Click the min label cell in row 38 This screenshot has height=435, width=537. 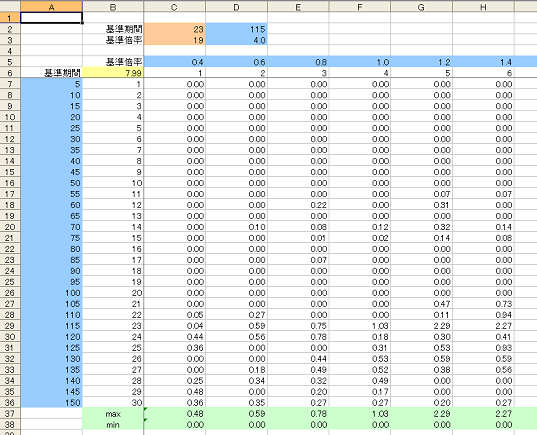click(113, 425)
